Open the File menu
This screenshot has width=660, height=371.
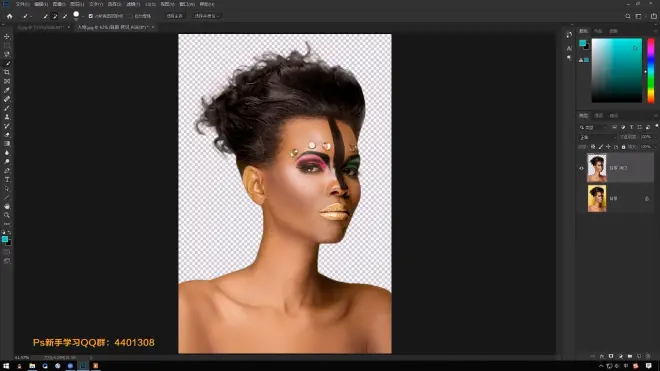coord(22,4)
